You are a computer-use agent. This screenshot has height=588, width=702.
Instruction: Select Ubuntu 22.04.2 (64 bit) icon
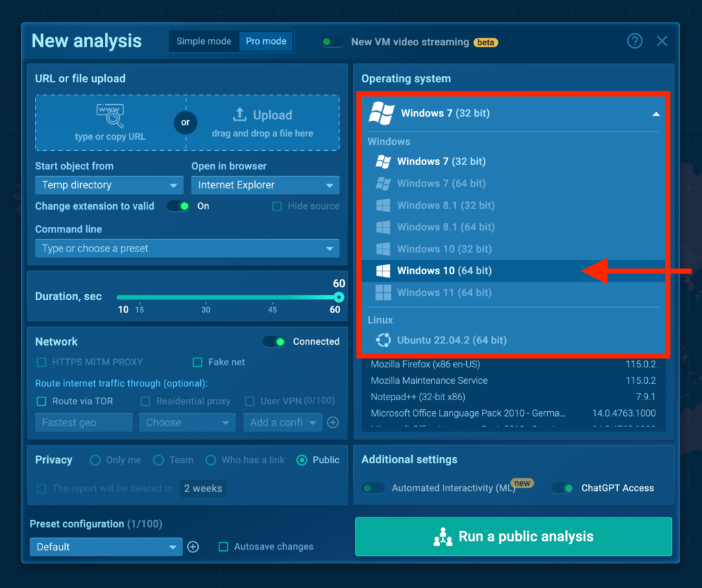point(383,340)
